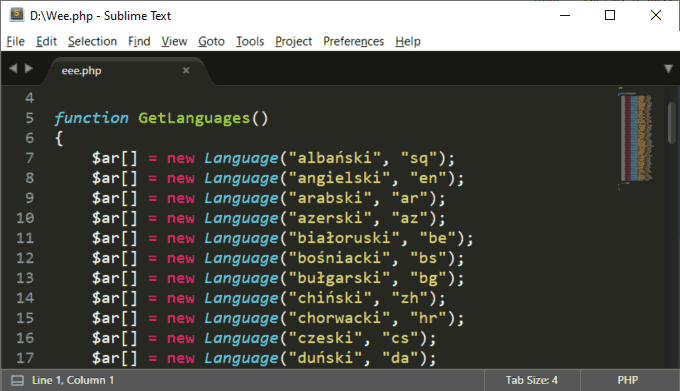680x391 pixels.
Task: Click the "azerski" string
Action: (x=330, y=218)
